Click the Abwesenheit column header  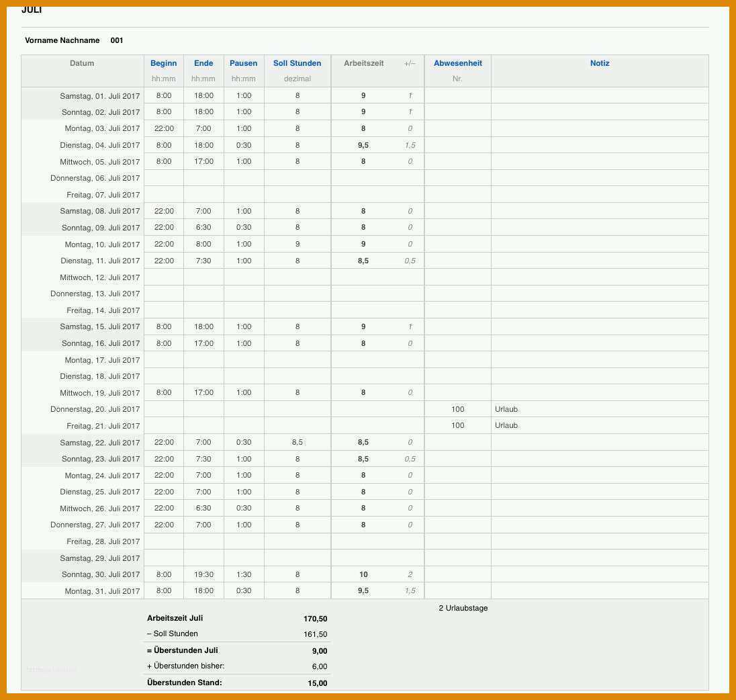tap(458, 63)
